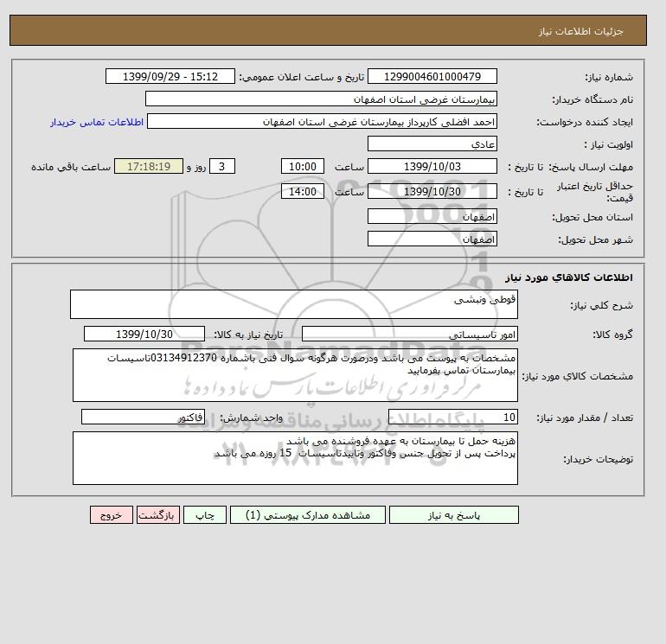Click the واحد شمارش label
Image resolution: width=666 pixels, height=644 pixels.
(x=251, y=418)
